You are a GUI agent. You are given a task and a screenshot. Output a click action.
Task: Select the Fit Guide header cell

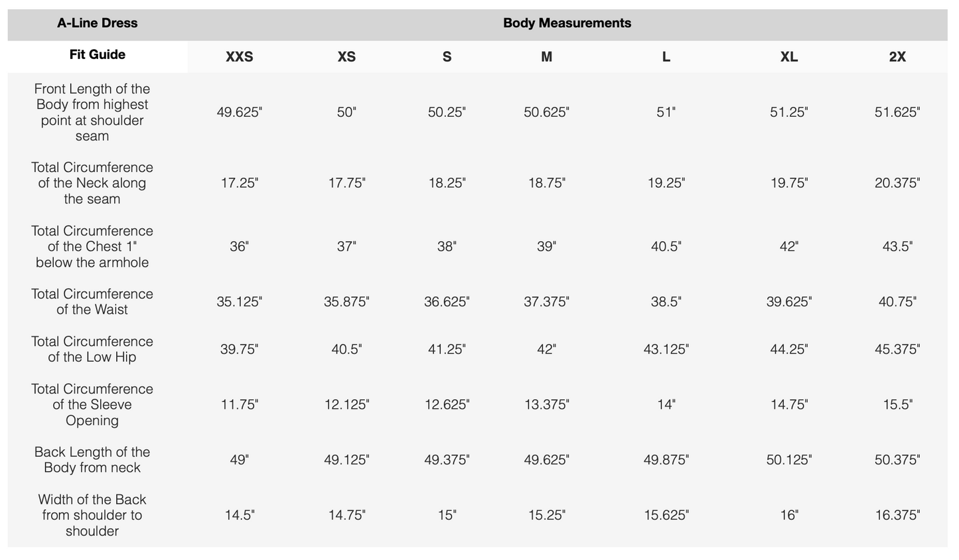point(98,55)
